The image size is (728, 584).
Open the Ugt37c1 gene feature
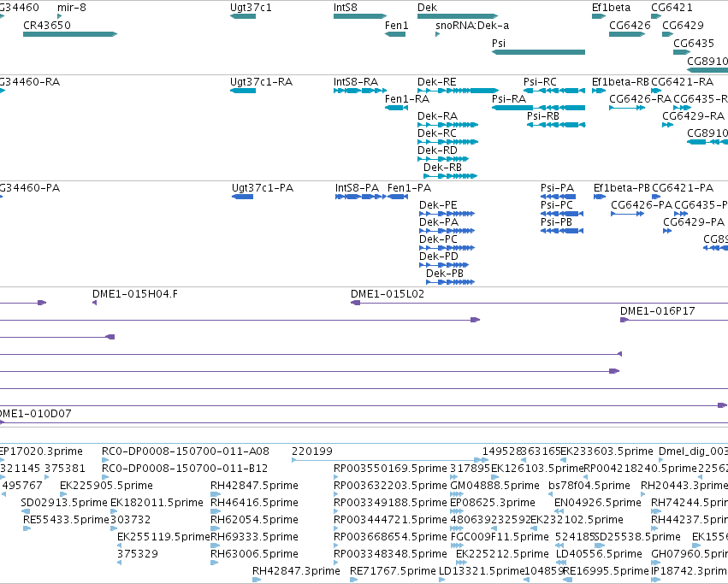click(x=243, y=16)
